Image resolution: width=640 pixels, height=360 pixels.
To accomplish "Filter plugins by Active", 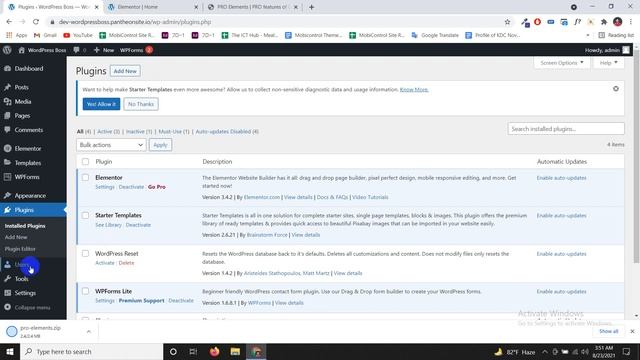I will pyautogui.click(x=109, y=131).
